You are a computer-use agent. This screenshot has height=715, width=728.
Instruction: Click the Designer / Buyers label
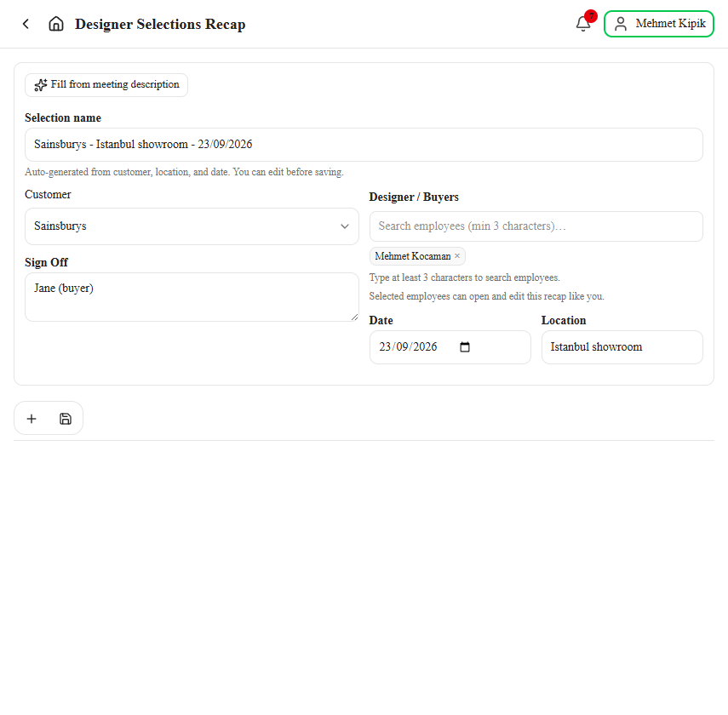click(414, 197)
